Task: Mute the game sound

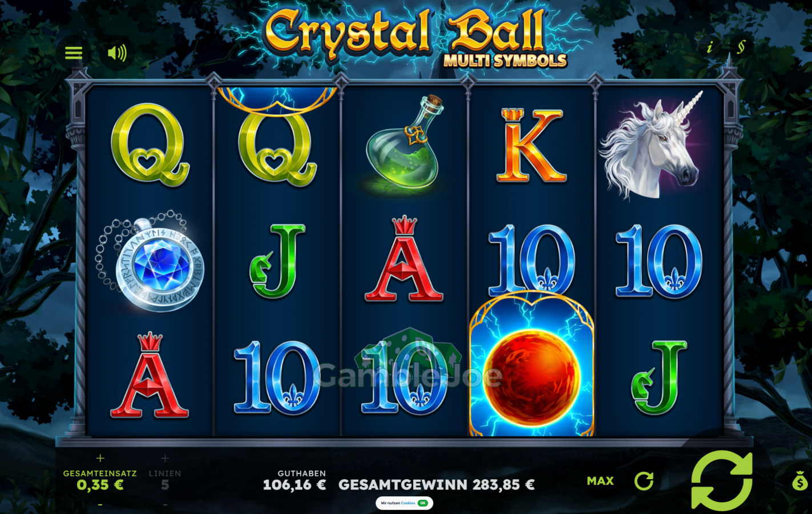Action: 117,53
